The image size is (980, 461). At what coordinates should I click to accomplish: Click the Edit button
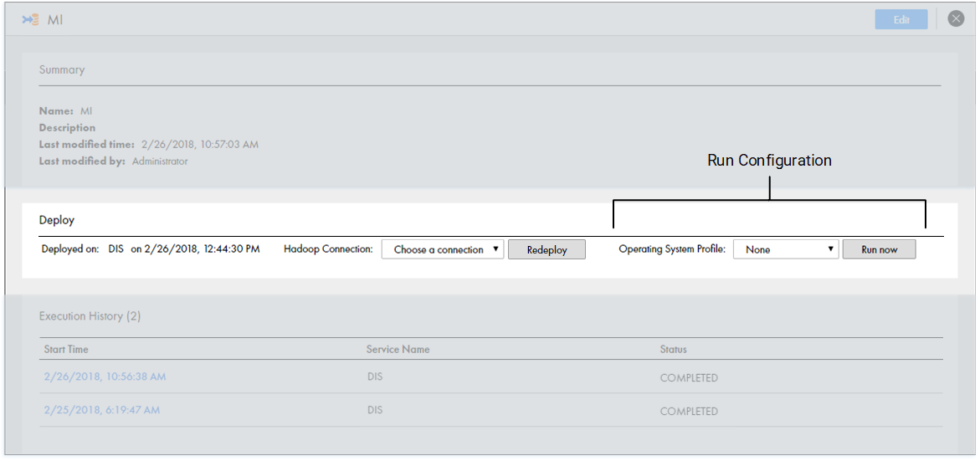(901, 19)
